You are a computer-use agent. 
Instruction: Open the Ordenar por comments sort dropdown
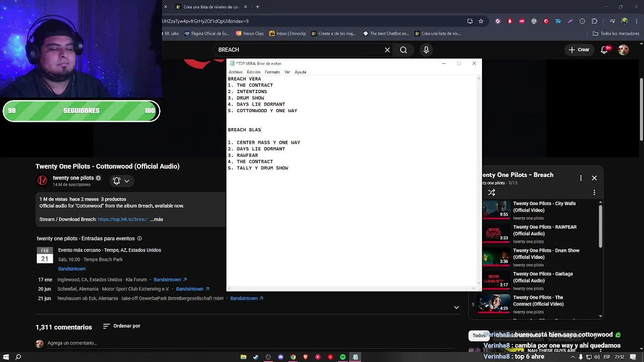click(121, 326)
